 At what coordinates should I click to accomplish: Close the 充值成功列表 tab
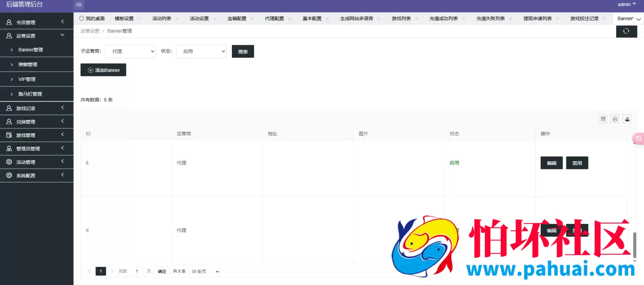click(464, 19)
